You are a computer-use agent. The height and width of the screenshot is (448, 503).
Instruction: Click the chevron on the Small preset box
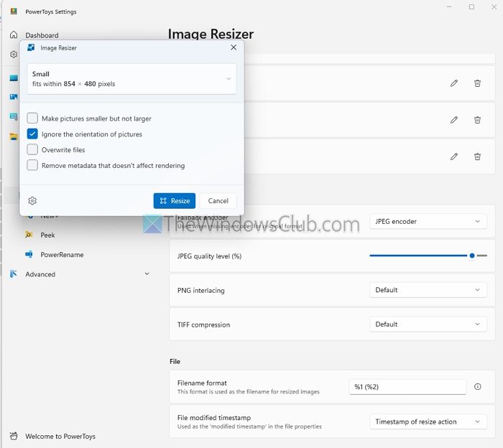point(229,79)
